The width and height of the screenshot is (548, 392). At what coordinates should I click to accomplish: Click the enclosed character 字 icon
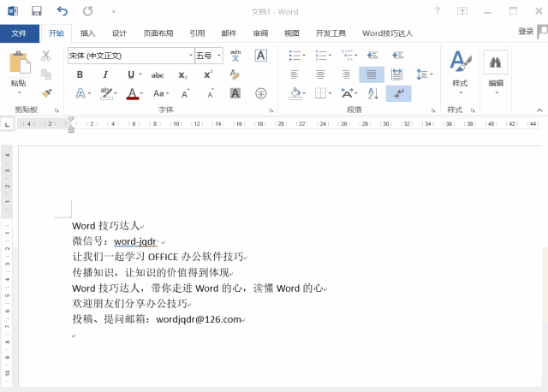[260, 93]
